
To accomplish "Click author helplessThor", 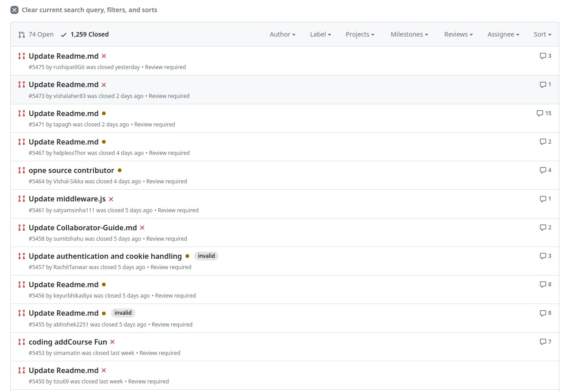I will pyautogui.click(x=70, y=153).
